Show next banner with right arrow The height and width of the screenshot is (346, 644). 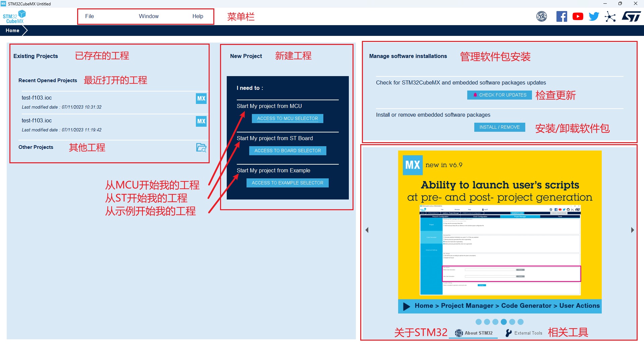point(633,230)
